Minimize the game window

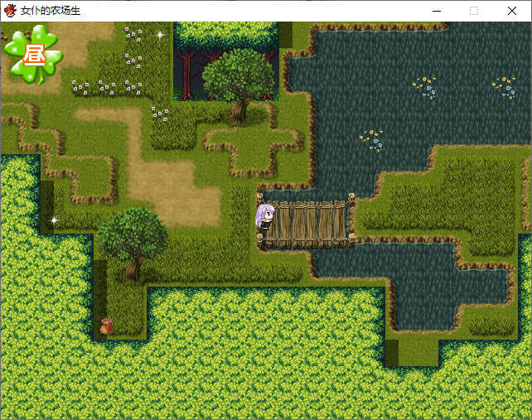pyautogui.click(x=436, y=11)
